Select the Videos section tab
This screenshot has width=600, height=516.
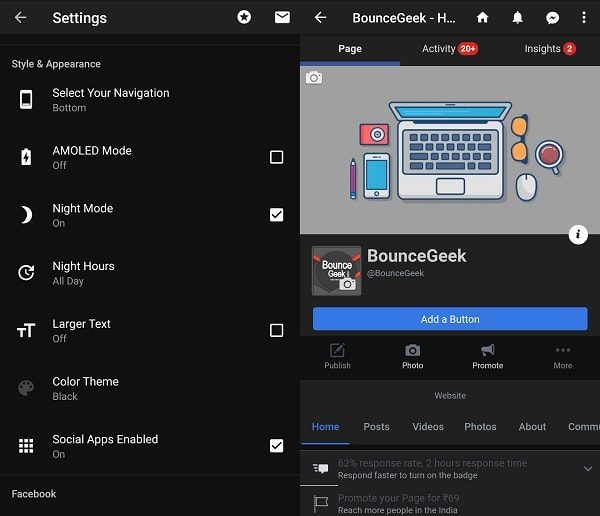(428, 427)
